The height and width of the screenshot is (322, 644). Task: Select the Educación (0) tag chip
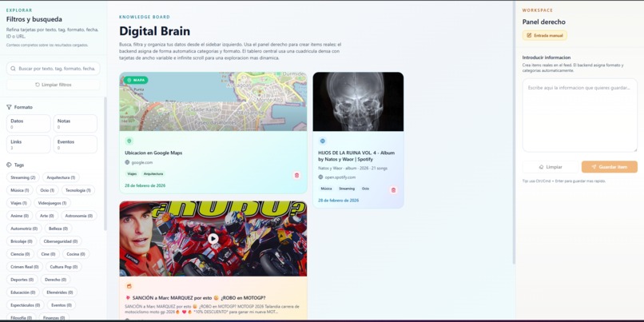23,292
